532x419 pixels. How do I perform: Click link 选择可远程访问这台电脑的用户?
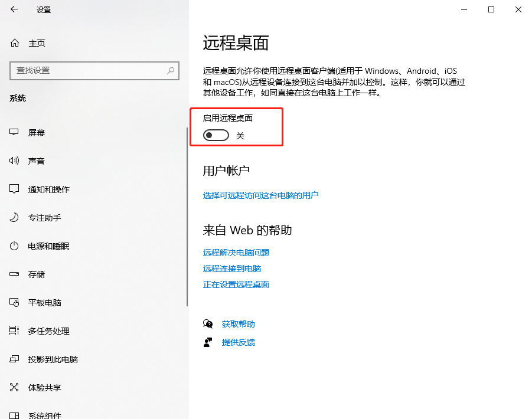tap(260, 195)
